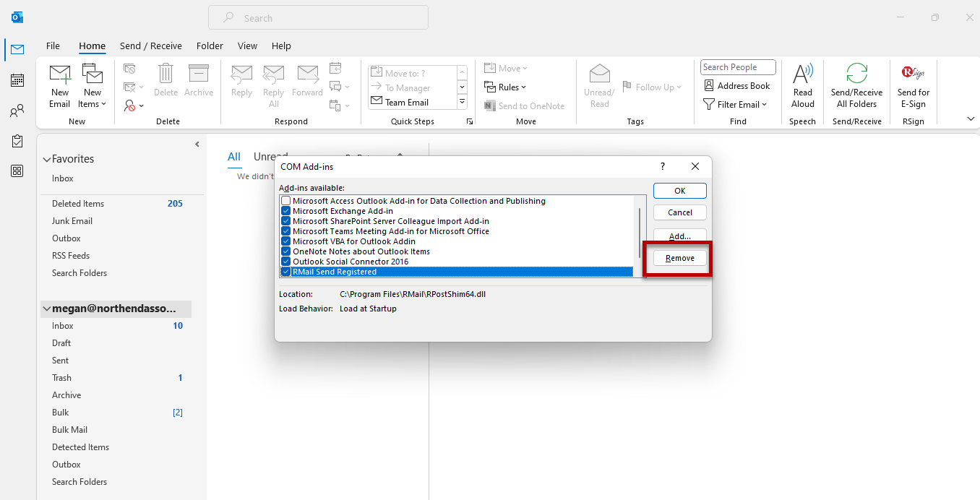Viewport: 980px width, 500px height.
Task: Uncheck Outlook Social Connector 2016
Action: pos(286,262)
